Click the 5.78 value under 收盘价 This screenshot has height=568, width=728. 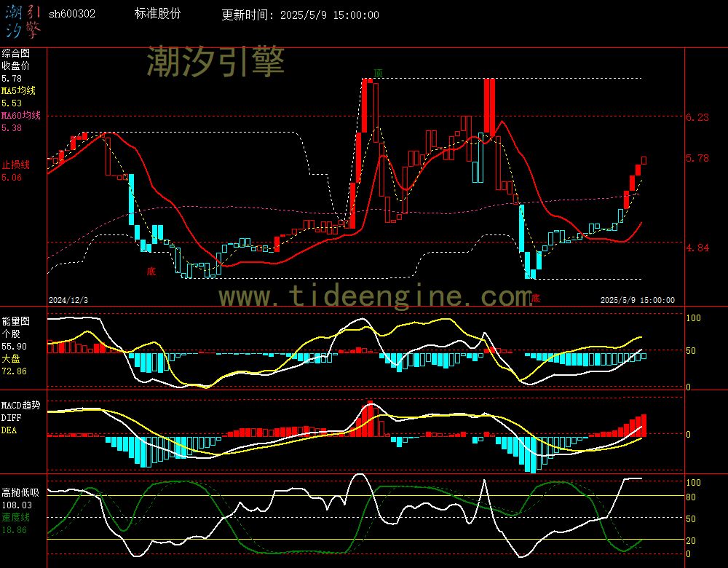12,79
